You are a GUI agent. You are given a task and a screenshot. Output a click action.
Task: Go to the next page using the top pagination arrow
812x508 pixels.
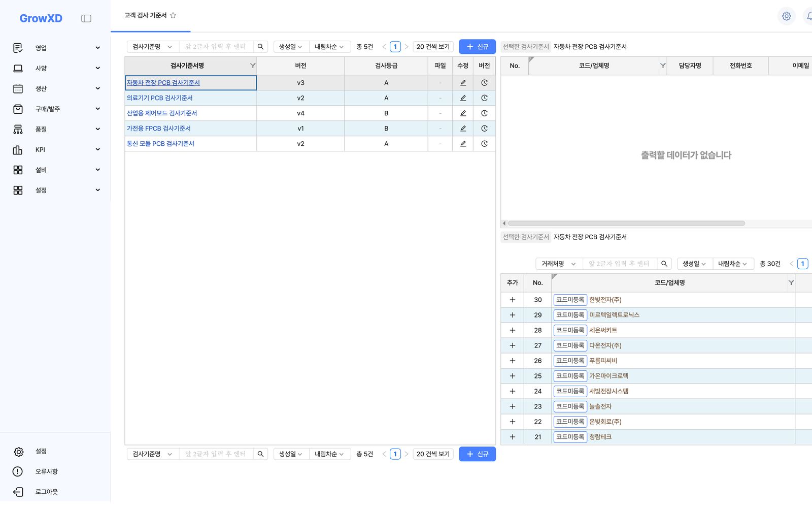(x=407, y=47)
